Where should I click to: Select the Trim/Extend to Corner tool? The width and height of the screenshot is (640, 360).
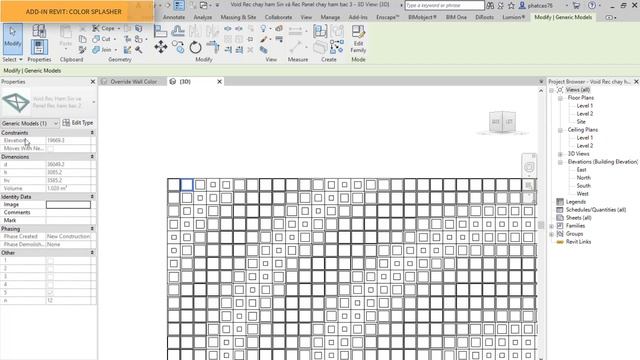tap(213, 47)
